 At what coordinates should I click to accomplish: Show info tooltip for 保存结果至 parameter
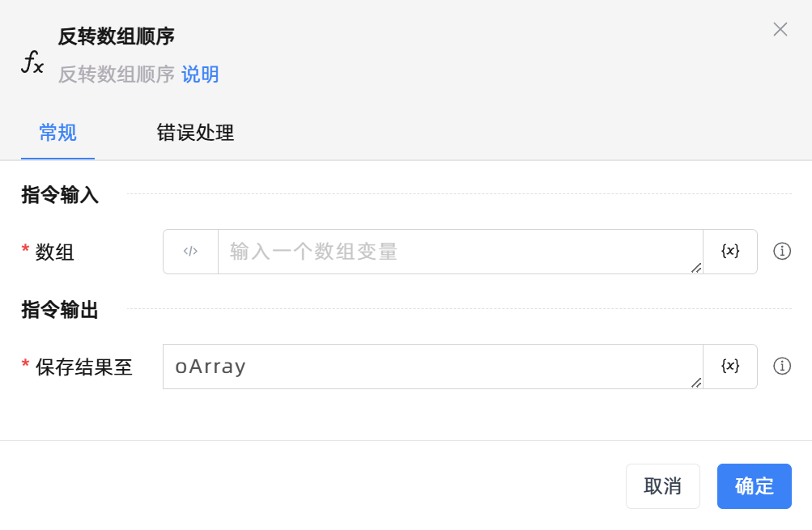click(x=782, y=367)
